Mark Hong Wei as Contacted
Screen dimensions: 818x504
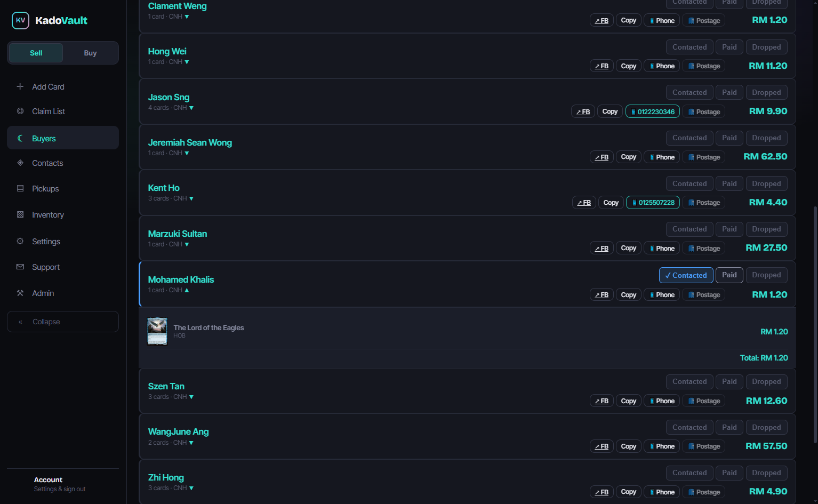point(689,47)
